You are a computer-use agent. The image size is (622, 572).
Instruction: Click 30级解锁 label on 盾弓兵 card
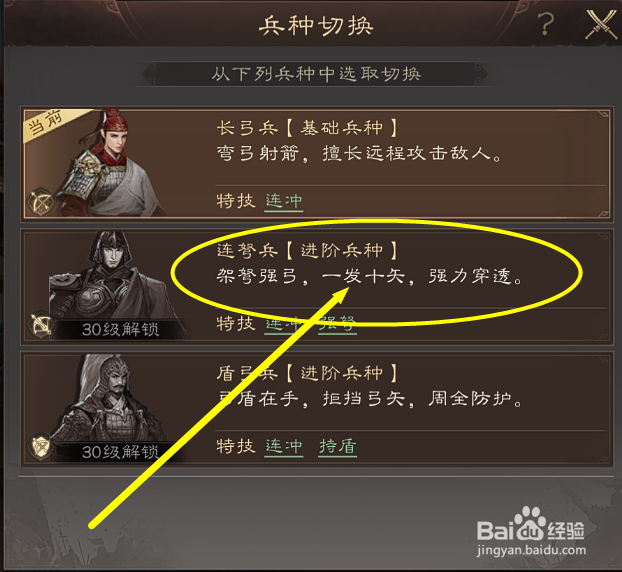(x=120, y=452)
